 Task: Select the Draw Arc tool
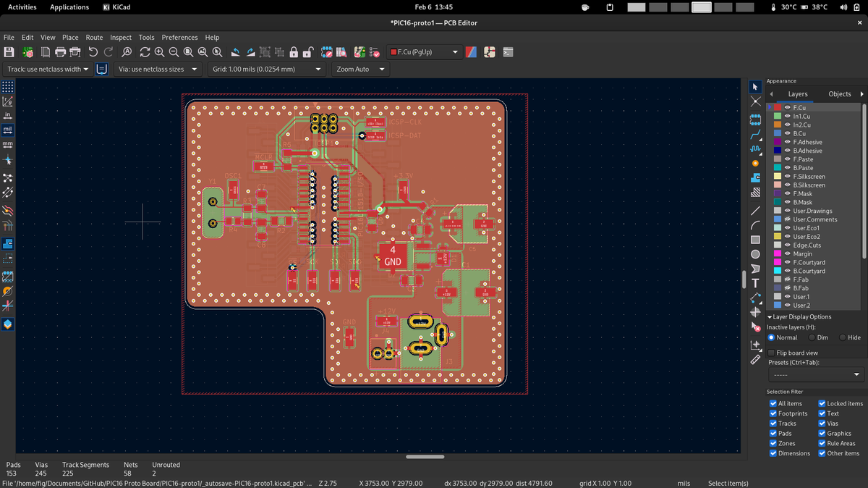point(755,225)
